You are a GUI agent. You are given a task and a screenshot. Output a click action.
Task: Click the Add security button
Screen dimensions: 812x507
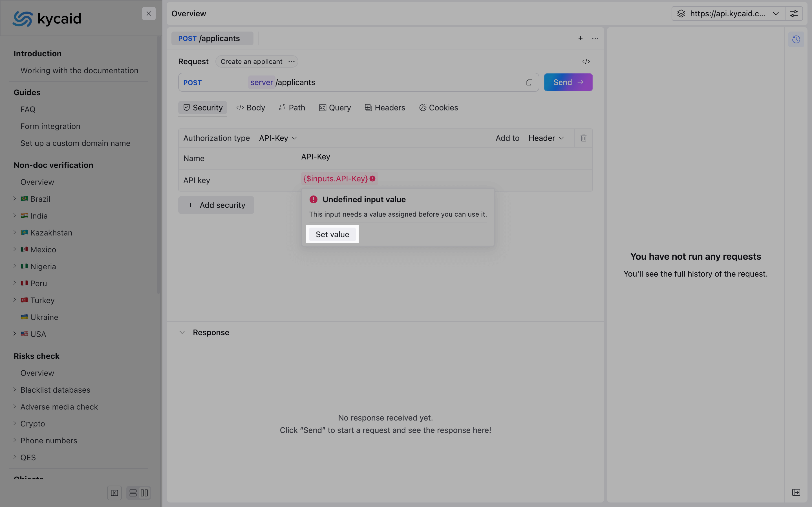216,205
